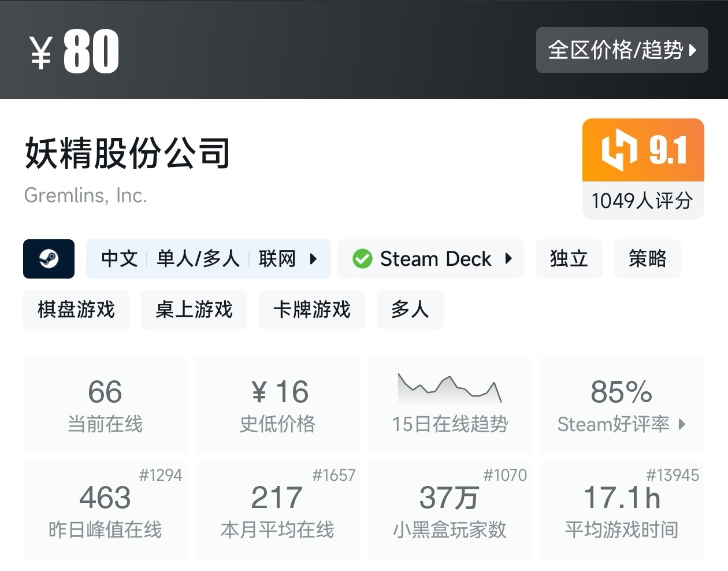
Task: Select the 桌上游戏 tag
Action: (194, 310)
